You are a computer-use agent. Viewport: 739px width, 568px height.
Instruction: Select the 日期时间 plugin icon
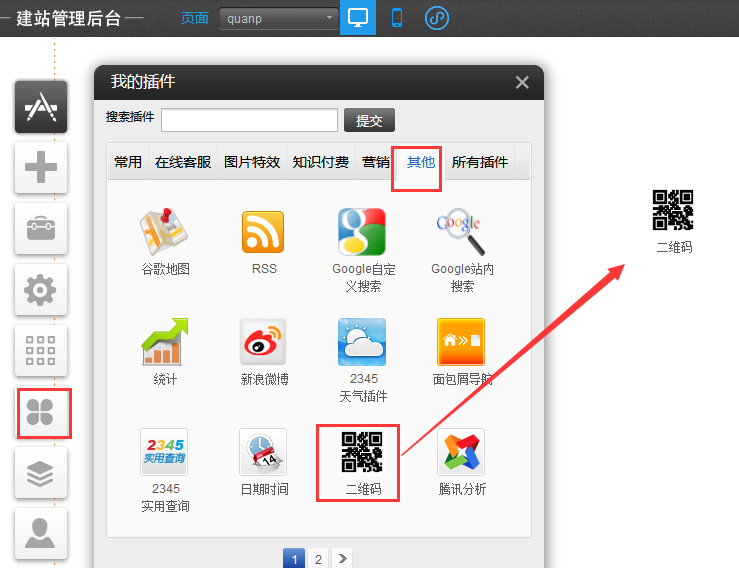(x=263, y=453)
